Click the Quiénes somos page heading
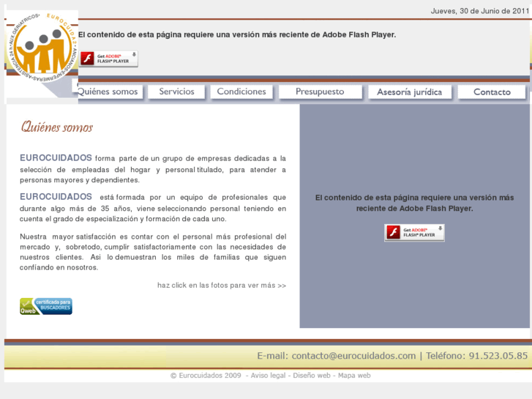Image resolution: width=532 pixels, height=399 pixels. pyautogui.click(x=56, y=127)
